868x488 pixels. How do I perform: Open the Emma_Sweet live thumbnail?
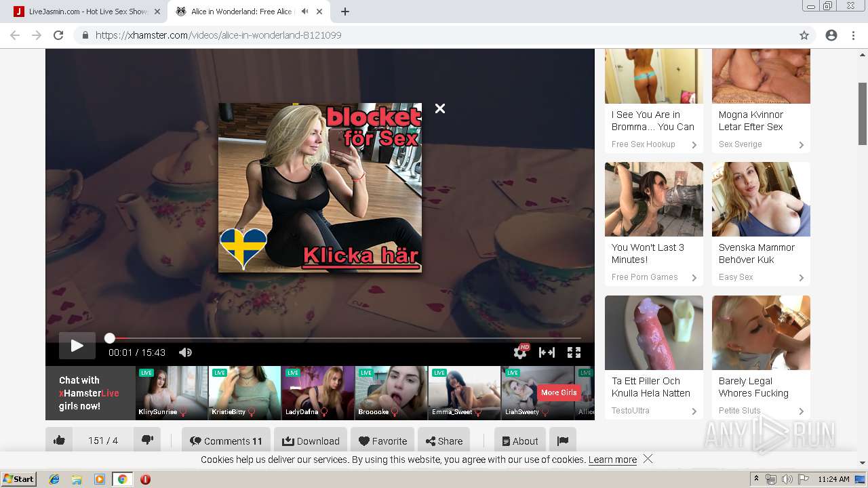465,393
